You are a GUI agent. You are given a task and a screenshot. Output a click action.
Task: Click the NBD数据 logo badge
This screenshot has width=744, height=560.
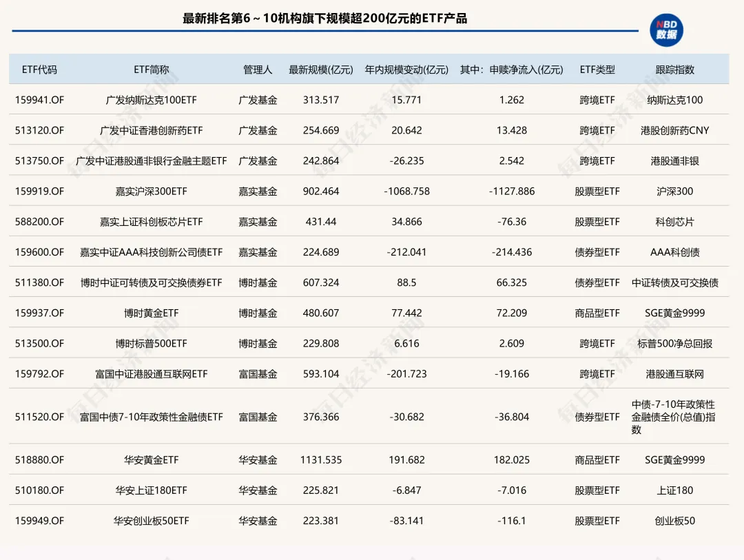coord(666,30)
